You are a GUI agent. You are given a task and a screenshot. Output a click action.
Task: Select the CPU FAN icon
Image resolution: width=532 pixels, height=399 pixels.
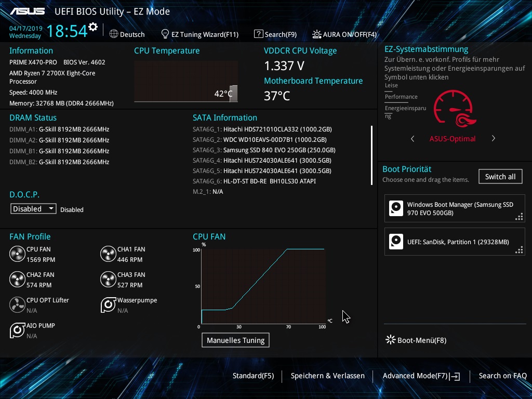tap(17, 254)
